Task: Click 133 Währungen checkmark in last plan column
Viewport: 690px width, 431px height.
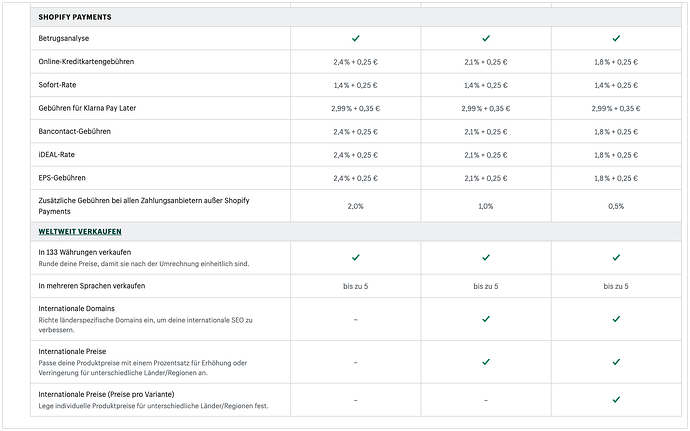Action: pyautogui.click(x=616, y=257)
